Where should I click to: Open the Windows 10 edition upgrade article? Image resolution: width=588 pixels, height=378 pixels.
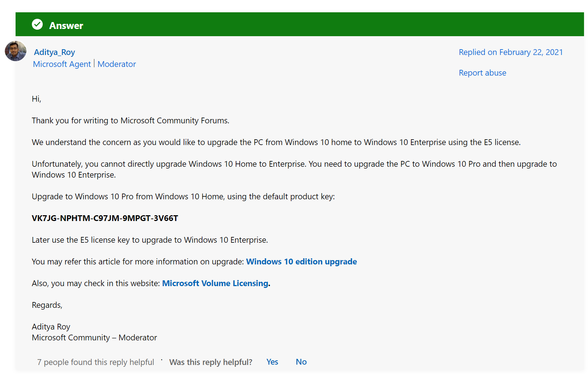[301, 262]
